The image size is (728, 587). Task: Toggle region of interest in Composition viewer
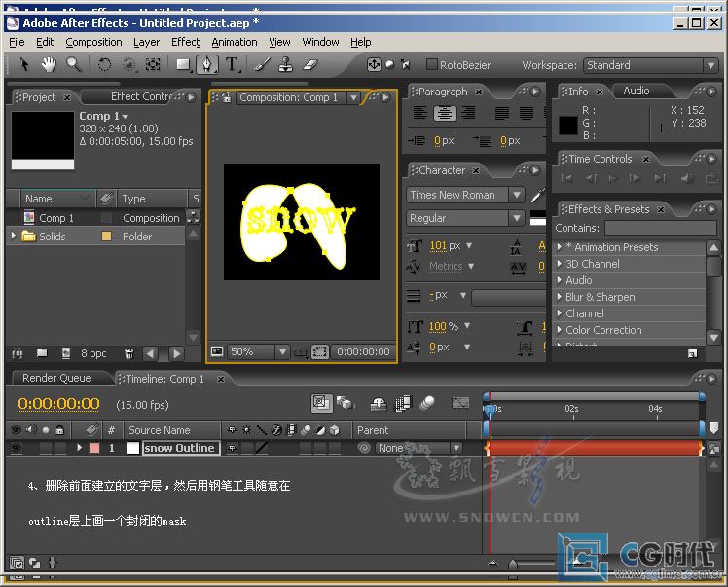pos(320,351)
